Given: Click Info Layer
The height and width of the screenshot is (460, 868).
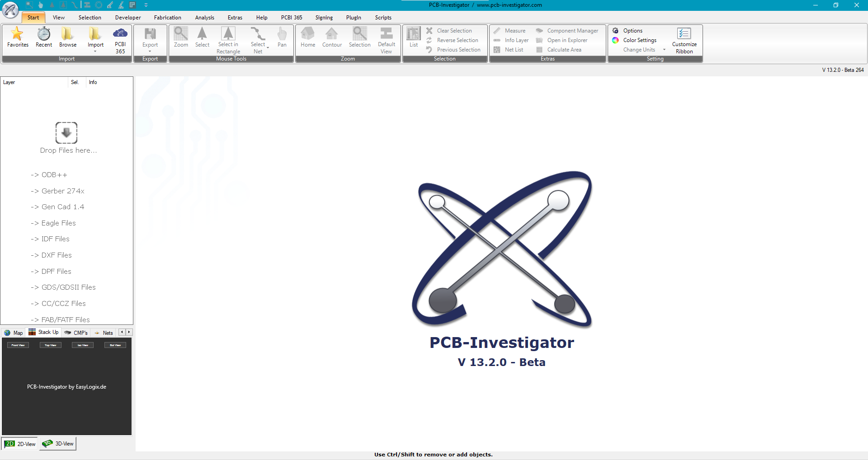Looking at the screenshot, I should pyautogui.click(x=511, y=40).
